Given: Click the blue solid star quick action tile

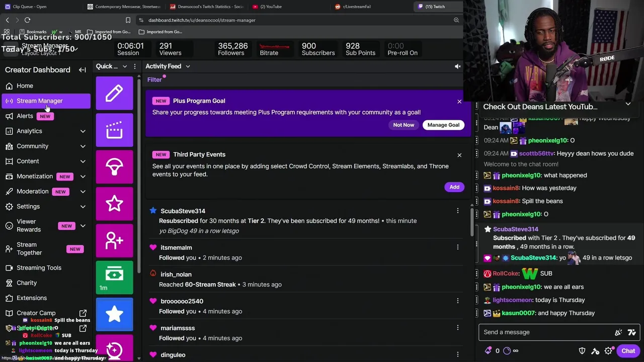Looking at the screenshot, I should click(114, 314).
